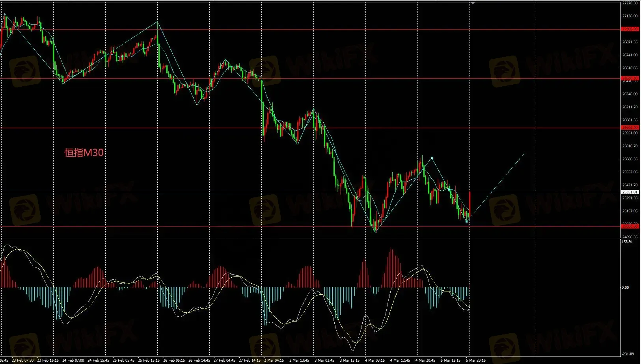Click the 5 Mar 20:15 time label
This screenshot has height=364, width=641.
(476, 360)
